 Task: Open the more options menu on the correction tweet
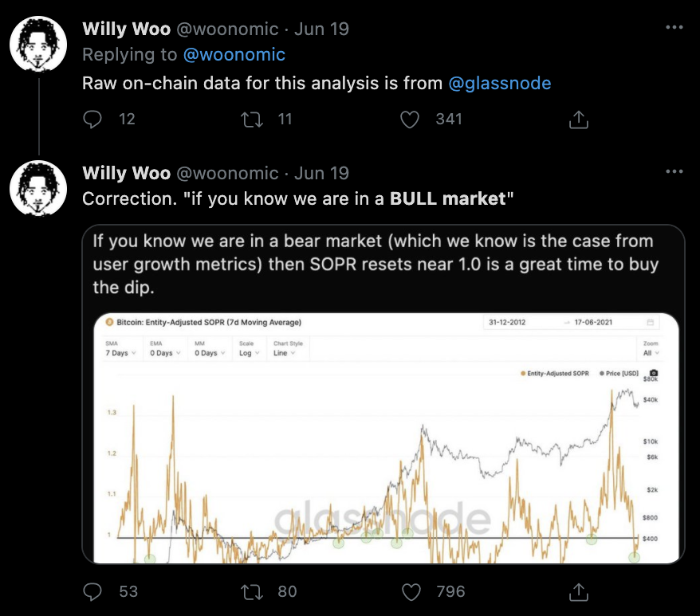(x=674, y=171)
